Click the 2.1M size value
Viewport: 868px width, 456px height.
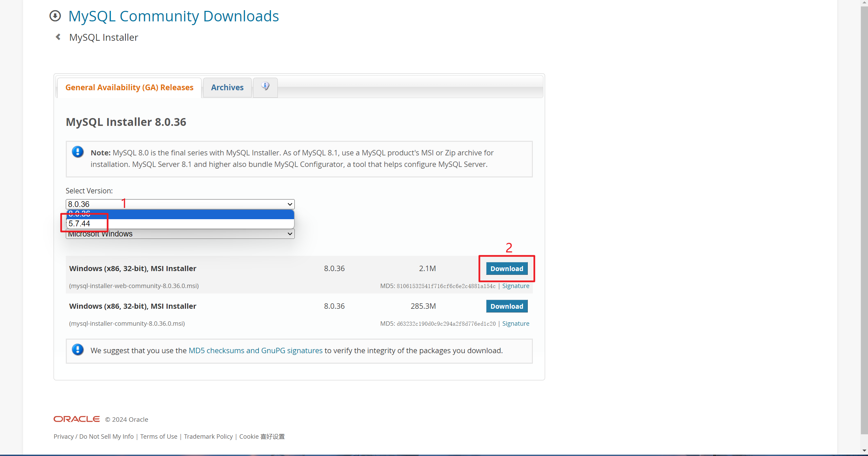[427, 268]
